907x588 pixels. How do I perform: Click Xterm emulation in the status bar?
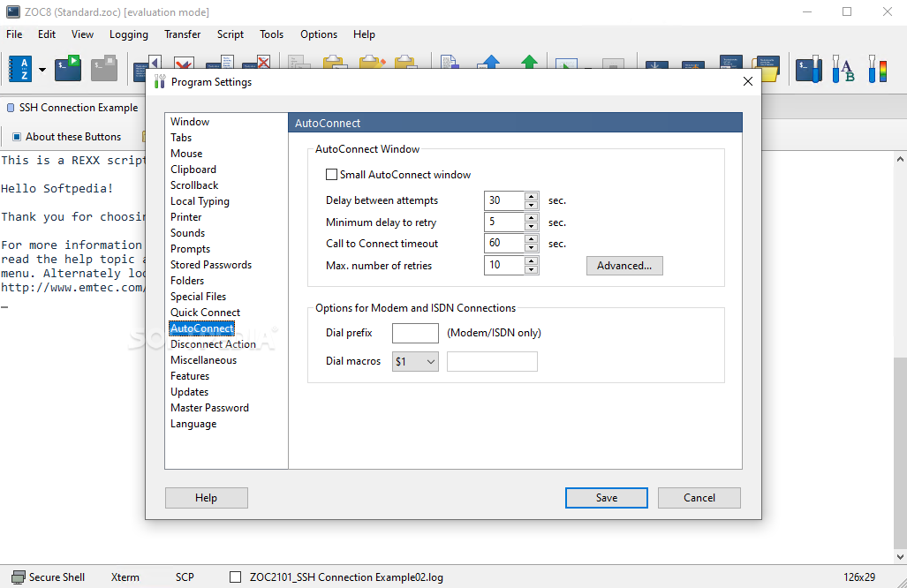point(125,577)
